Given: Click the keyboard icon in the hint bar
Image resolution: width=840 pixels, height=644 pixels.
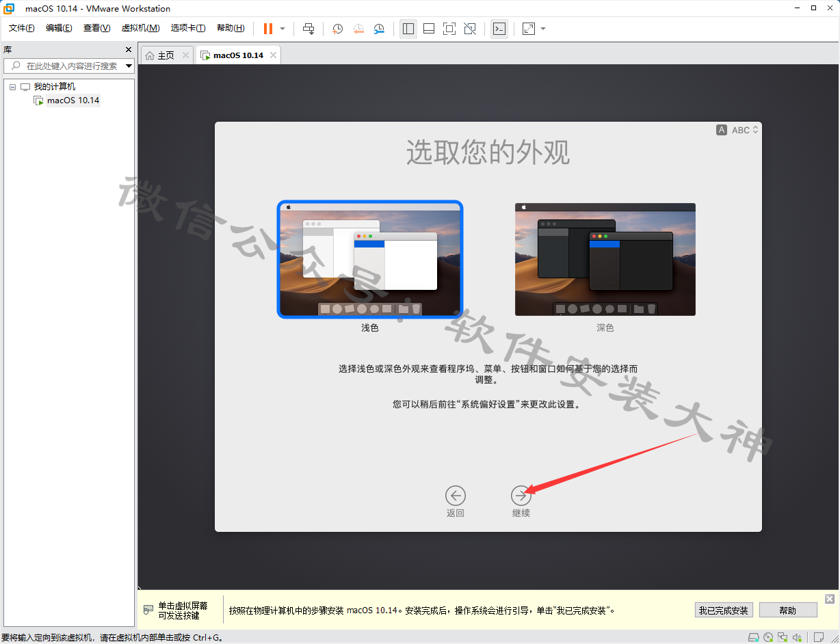Looking at the screenshot, I should pyautogui.click(x=148, y=610).
